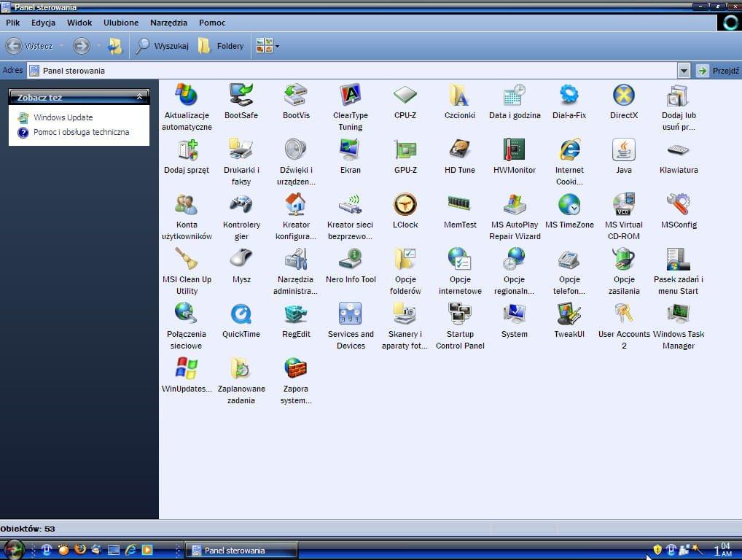Open ClearType Tuning applet

[x=350, y=107]
